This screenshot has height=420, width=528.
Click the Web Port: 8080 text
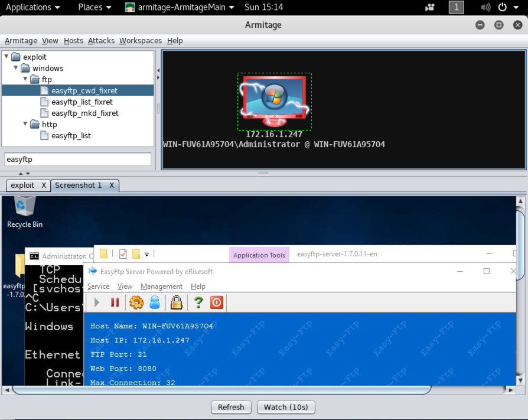click(x=123, y=369)
